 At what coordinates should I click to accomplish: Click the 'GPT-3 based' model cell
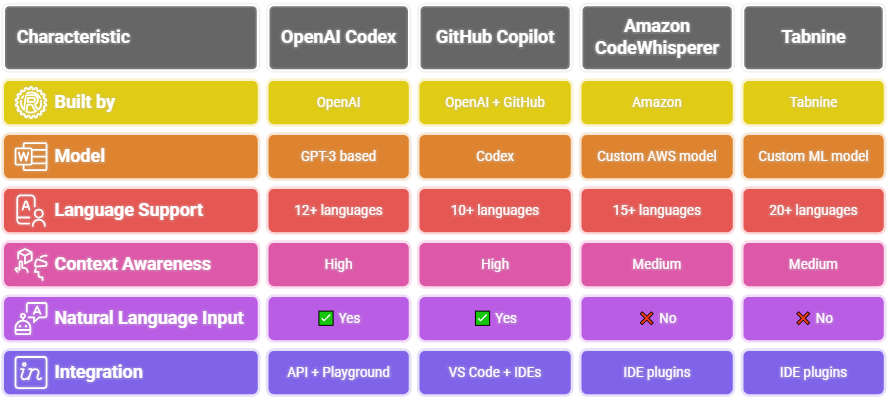(x=339, y=156)
